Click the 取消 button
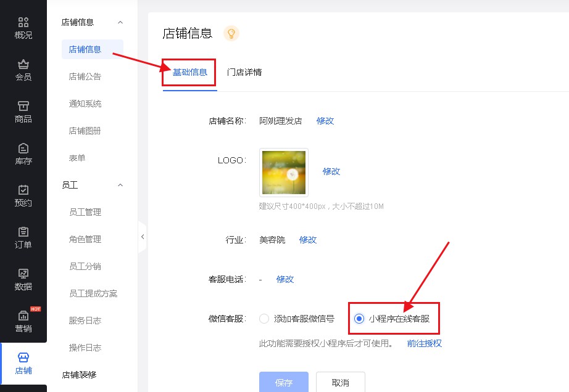The height and width of the screenshot is (392, 569). 341,382
